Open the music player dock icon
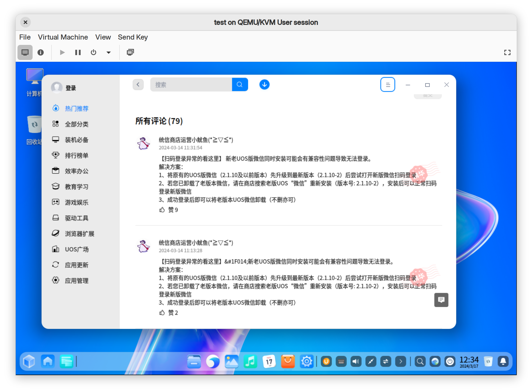The height and width of the screenshot is (392, 532). (x=250, y=361)
